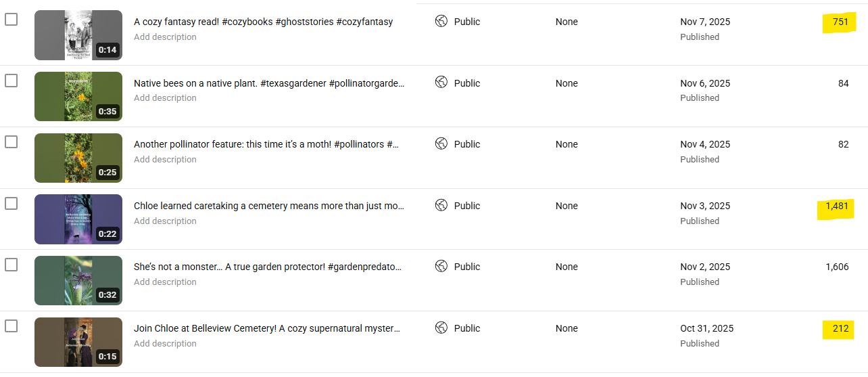Check the Native bees video row
Viewport: 868px width, 377px height.
tap(11, 81)
